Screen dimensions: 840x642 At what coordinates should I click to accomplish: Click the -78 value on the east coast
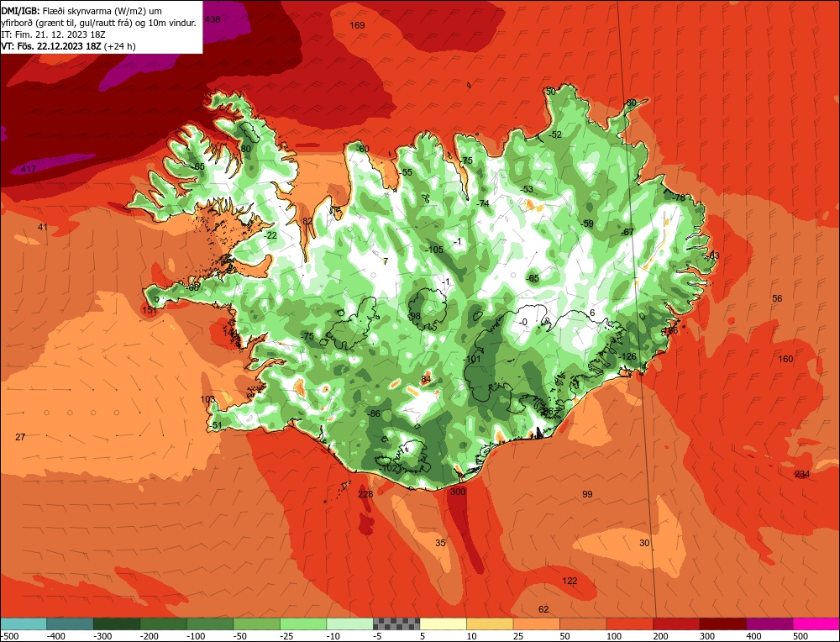tap(678, 197)
